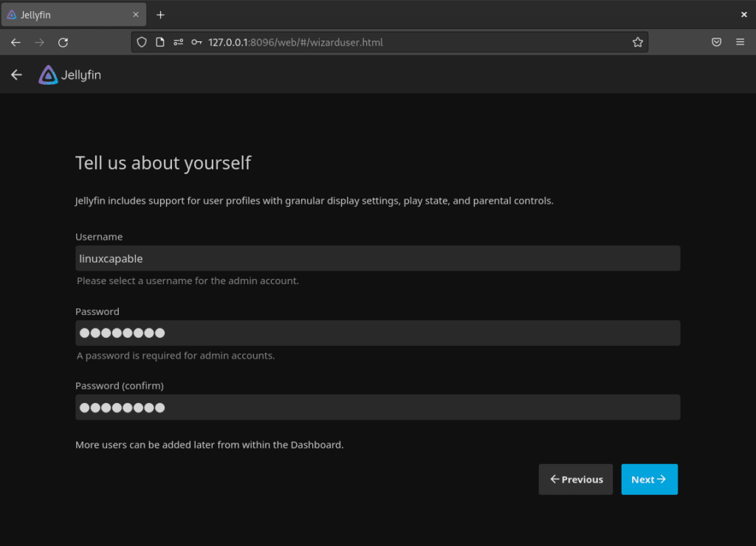Screen dimensions: 756x546
Task: Close the Jellyfin tab
Action: point(136,15)
